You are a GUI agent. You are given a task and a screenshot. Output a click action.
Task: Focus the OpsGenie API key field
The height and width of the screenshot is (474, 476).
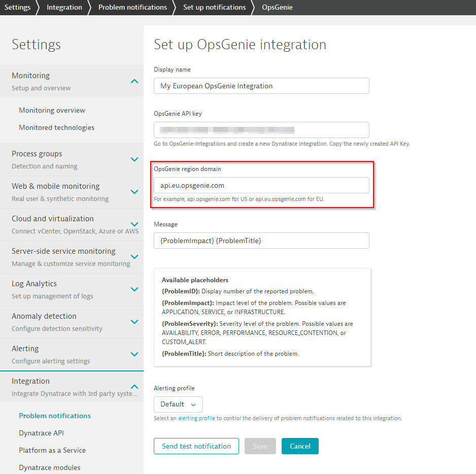point(261,130)
